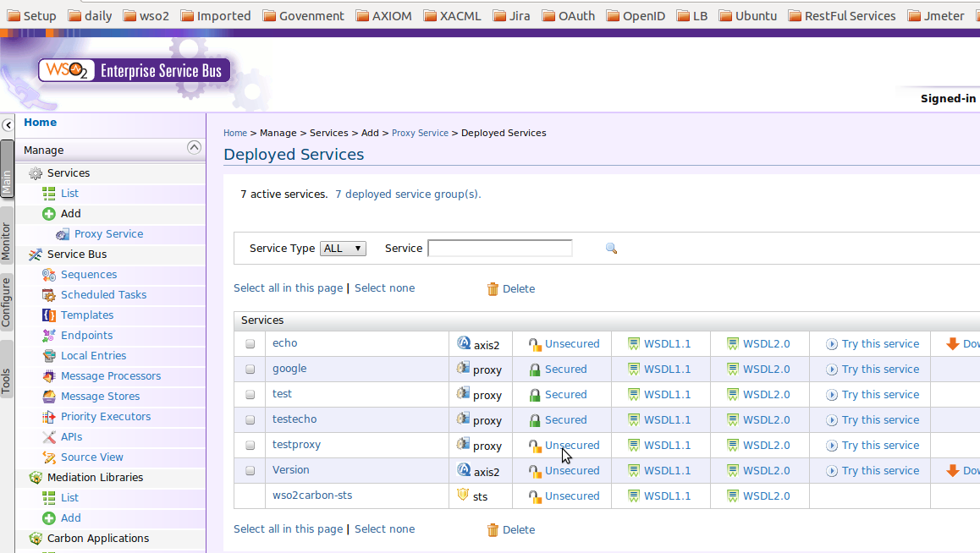Check the test service checkbox
This screenshot has height=553, width=980.
click(250, 395)
